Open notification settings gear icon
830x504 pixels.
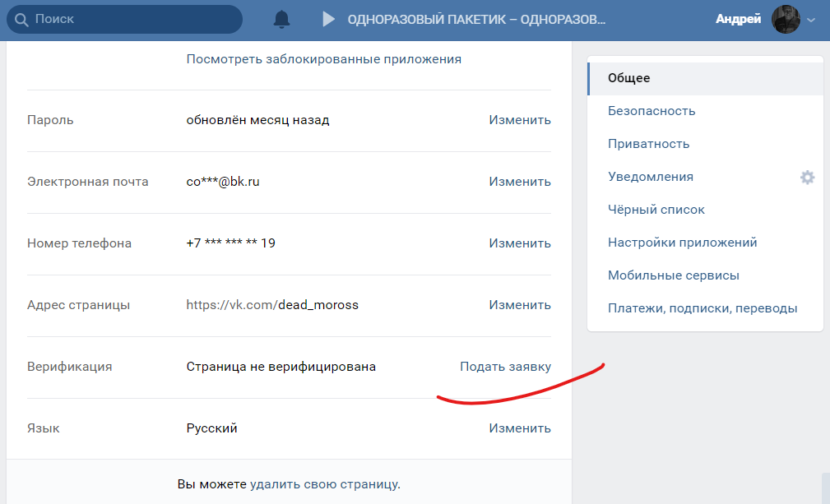point(807,177)
